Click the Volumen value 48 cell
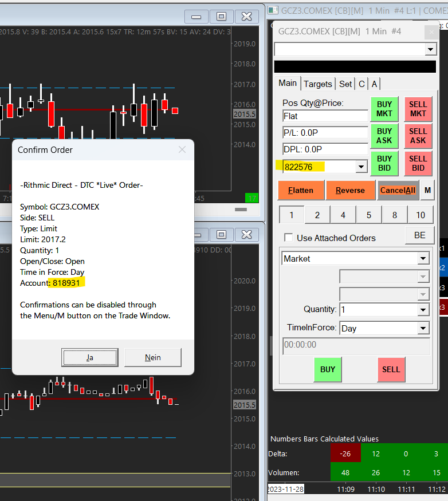 pyautogui.click(x=345, y=472)
